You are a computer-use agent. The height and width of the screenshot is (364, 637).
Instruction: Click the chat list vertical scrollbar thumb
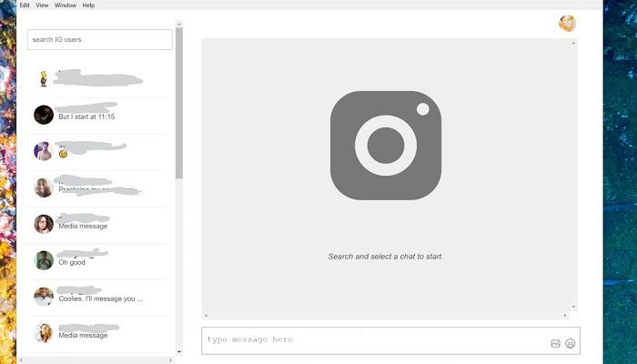click(179, 103)
